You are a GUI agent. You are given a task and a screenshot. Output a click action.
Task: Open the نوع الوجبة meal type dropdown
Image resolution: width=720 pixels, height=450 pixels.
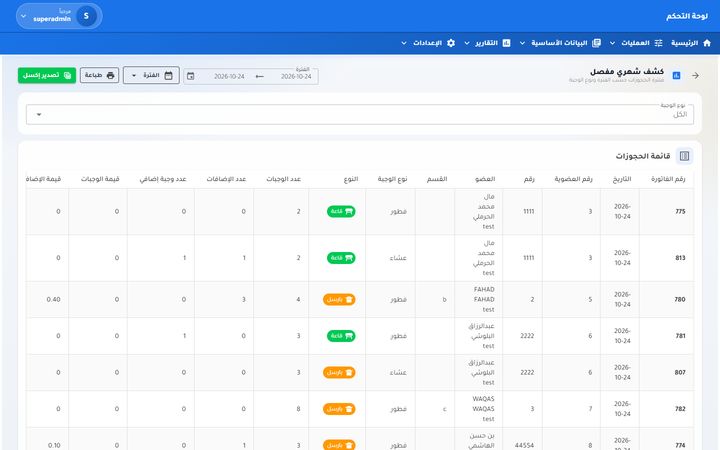point(360,114)
